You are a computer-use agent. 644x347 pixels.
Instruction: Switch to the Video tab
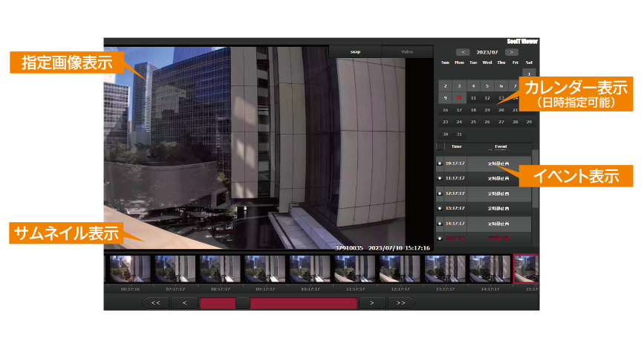[x=406, y=51]
